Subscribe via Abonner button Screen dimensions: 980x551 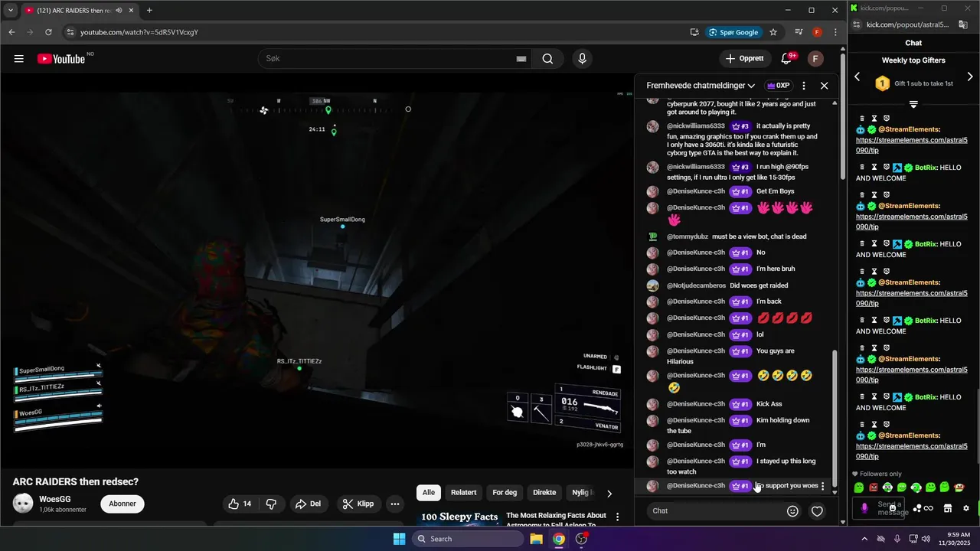pyautogui.click(x=122, y=504)
